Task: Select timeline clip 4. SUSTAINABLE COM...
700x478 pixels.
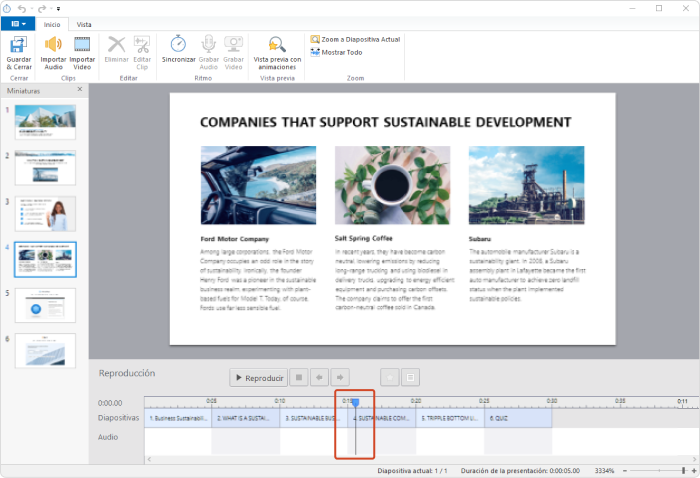Action: (382, 418)
